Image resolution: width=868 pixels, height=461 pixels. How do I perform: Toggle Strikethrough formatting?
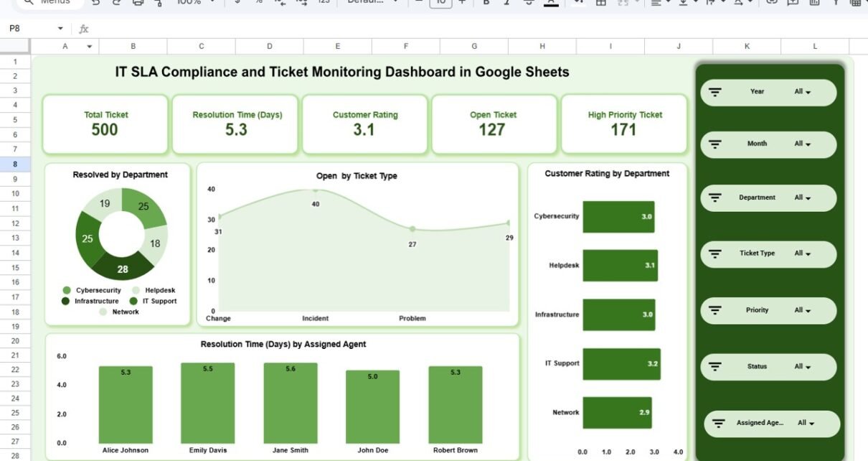(x=529, y=3)
